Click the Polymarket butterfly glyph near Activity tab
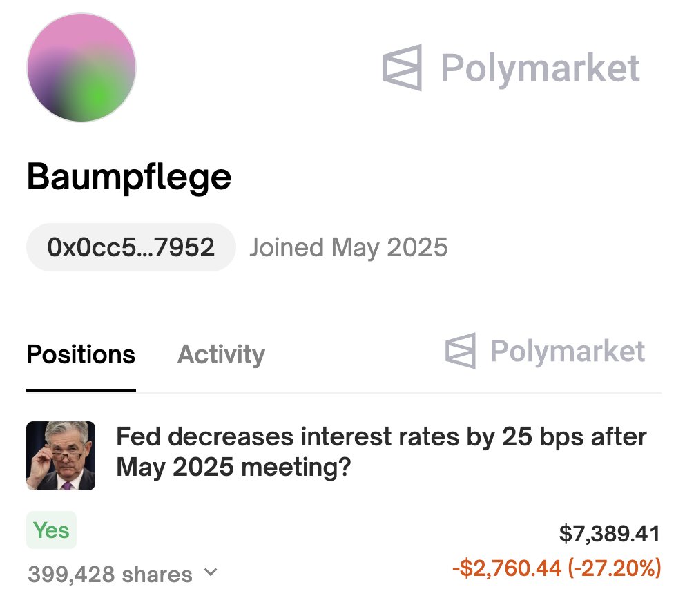 click(461, 352)
